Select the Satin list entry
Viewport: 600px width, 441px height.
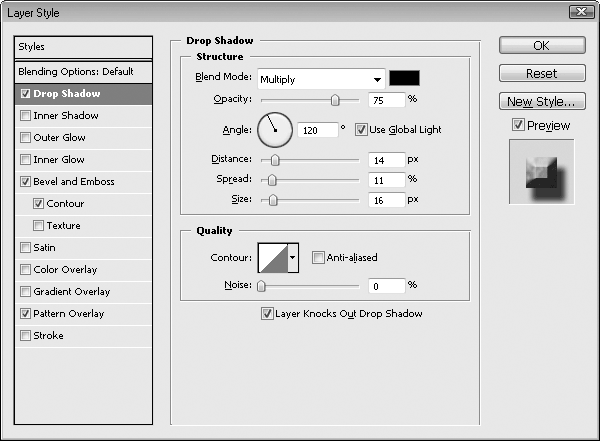(x=83, y=248)
